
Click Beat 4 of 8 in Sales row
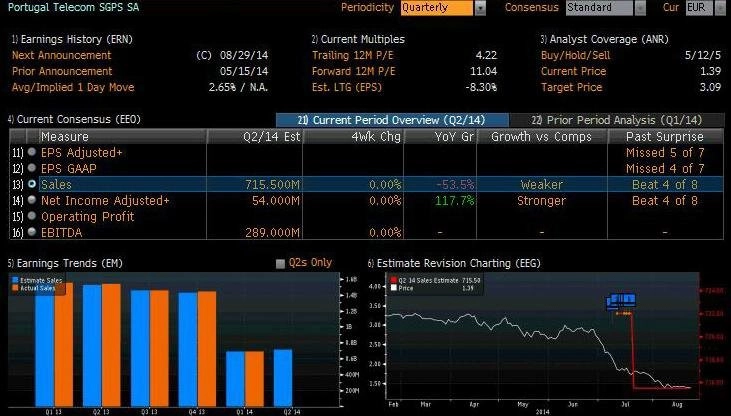[x=665, y=185]
